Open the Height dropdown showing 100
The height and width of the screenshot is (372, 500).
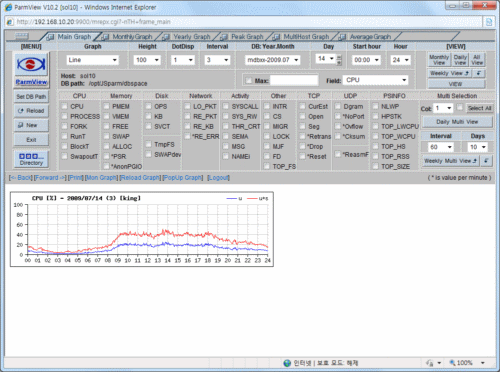click(147, 60)
